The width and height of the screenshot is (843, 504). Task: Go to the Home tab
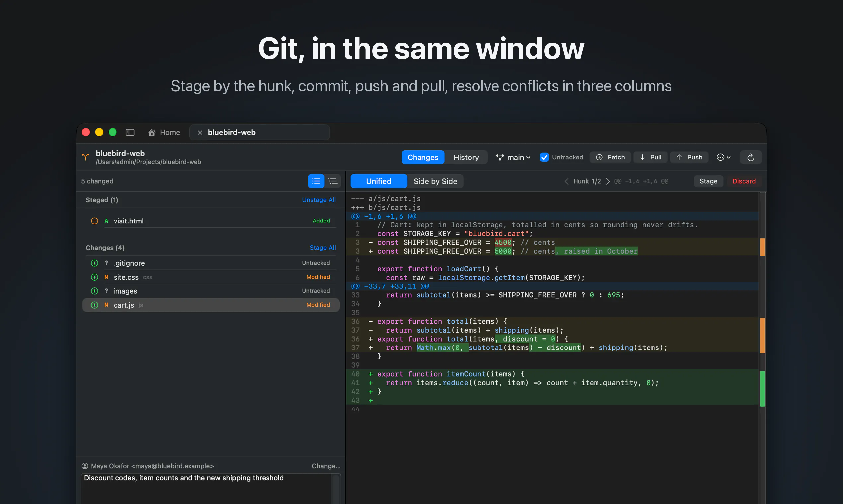(164, 132)
